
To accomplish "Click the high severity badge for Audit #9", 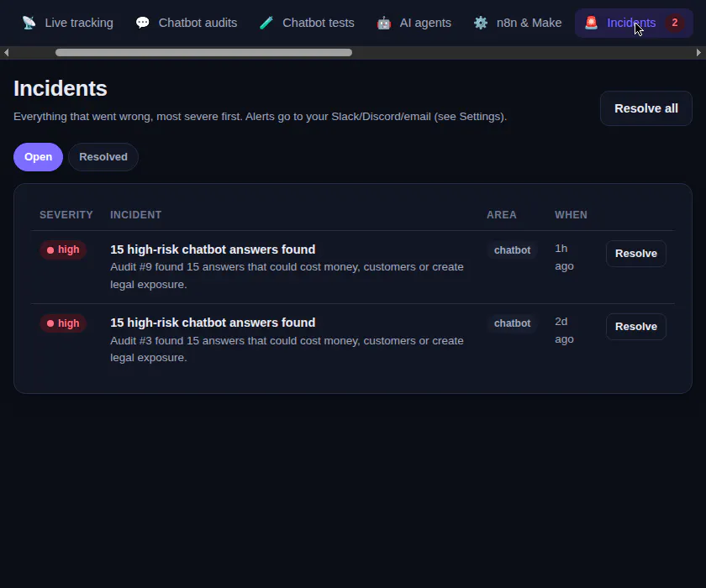I will tap(63, 249).
